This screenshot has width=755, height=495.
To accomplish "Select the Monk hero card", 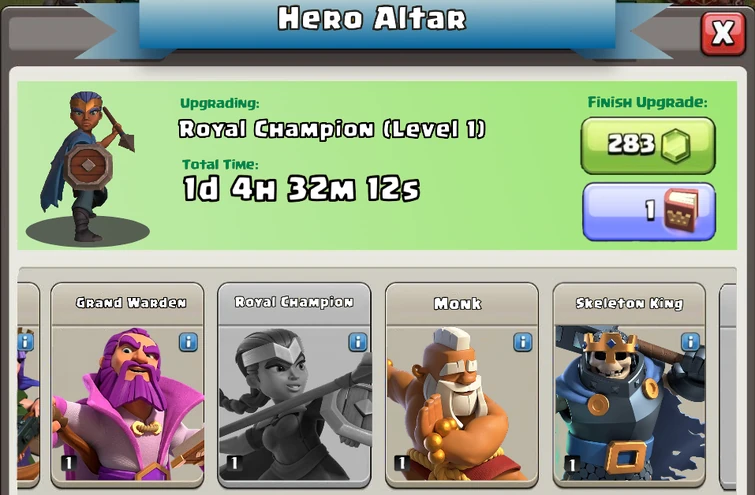I will coord(462,385).
